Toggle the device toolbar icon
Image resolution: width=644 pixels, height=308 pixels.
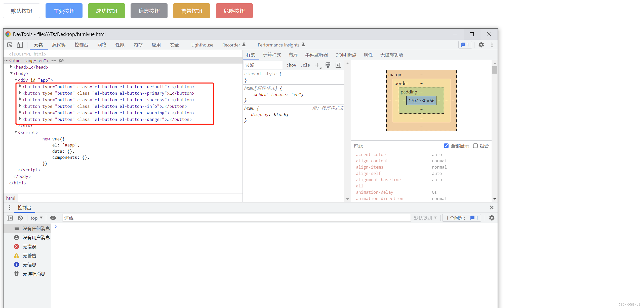click(x=20, y=45)
